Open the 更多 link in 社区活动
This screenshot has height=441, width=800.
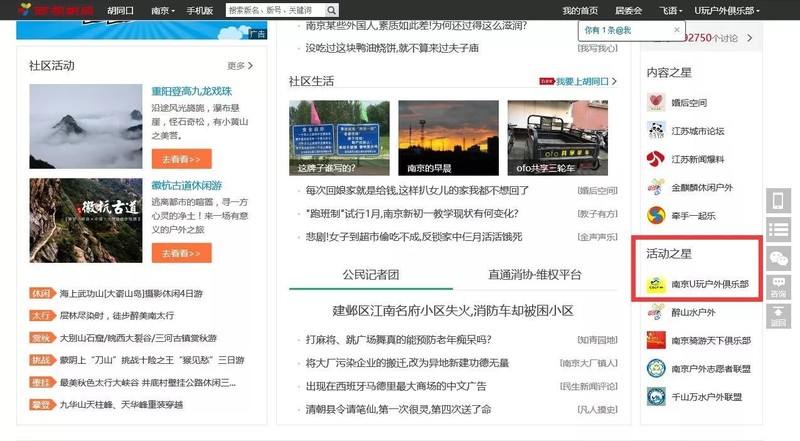pyautogui.click(x=240, y=66)
